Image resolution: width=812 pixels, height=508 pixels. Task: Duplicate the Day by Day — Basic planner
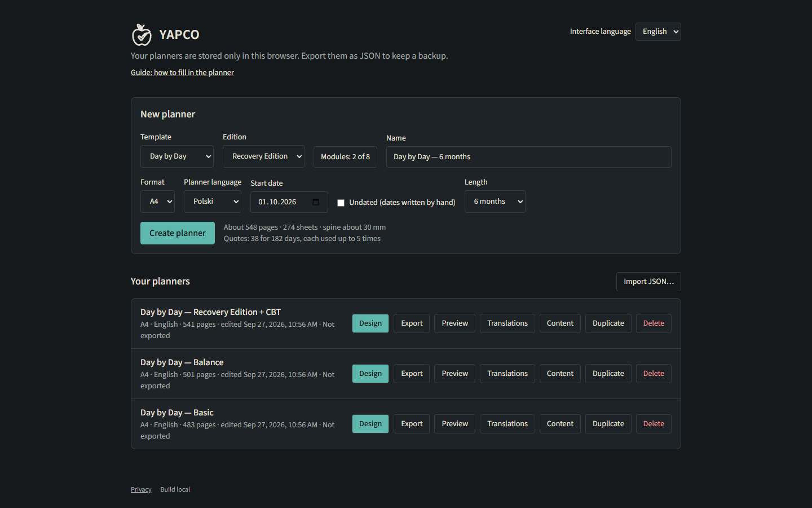(x=608, y=424)
